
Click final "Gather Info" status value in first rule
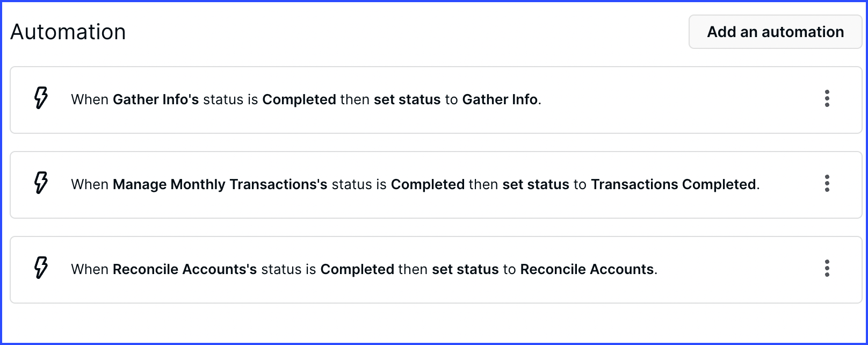pos(500,99)
